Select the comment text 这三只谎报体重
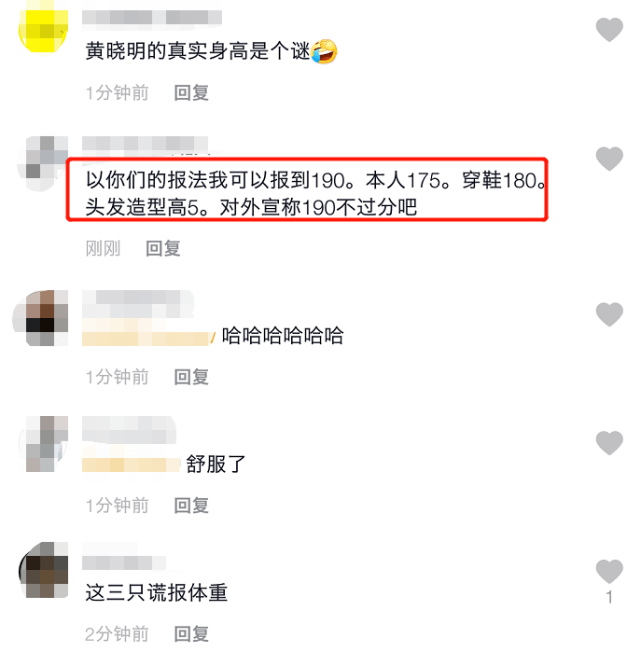Image resolution: width=641 pixels, height=652 pixels. (156, 593)
